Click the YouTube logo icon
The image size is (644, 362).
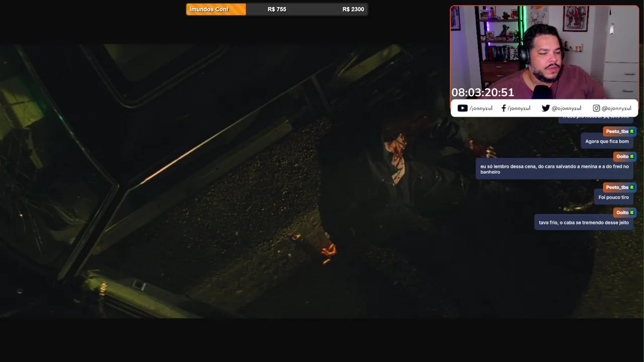click(462, 108)
